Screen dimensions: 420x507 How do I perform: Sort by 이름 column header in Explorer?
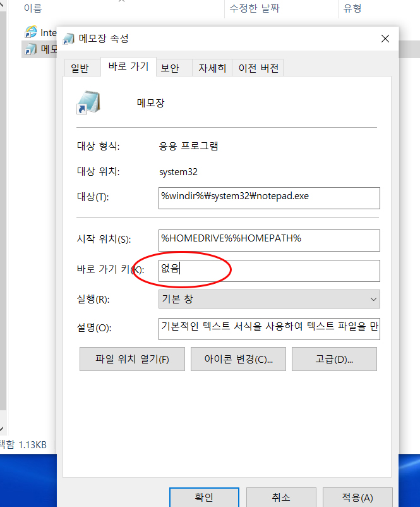coord(33,8)
